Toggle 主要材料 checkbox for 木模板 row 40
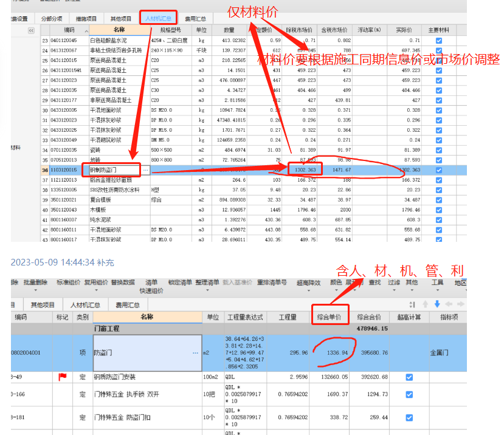 click(x=439, y=210)
